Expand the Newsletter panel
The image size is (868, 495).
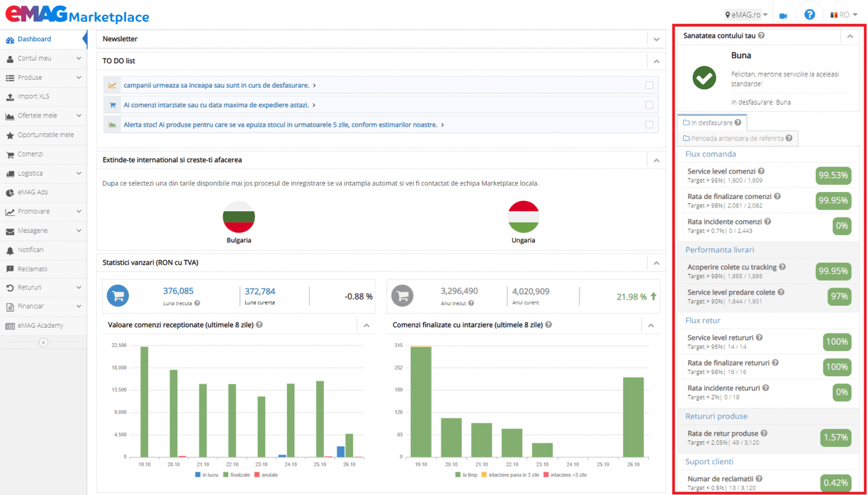[x=656, y=40]
